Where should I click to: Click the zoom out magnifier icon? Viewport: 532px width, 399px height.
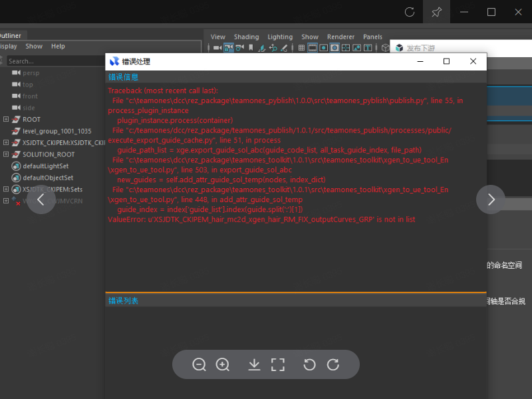199,364
